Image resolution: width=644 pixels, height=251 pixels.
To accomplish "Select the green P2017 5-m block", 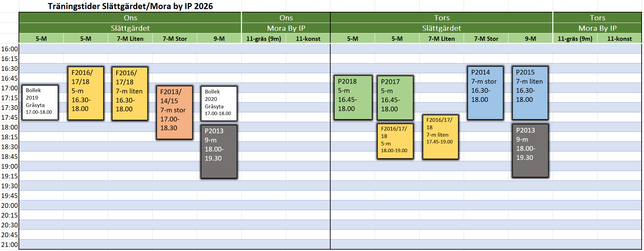I will point(395,98).
